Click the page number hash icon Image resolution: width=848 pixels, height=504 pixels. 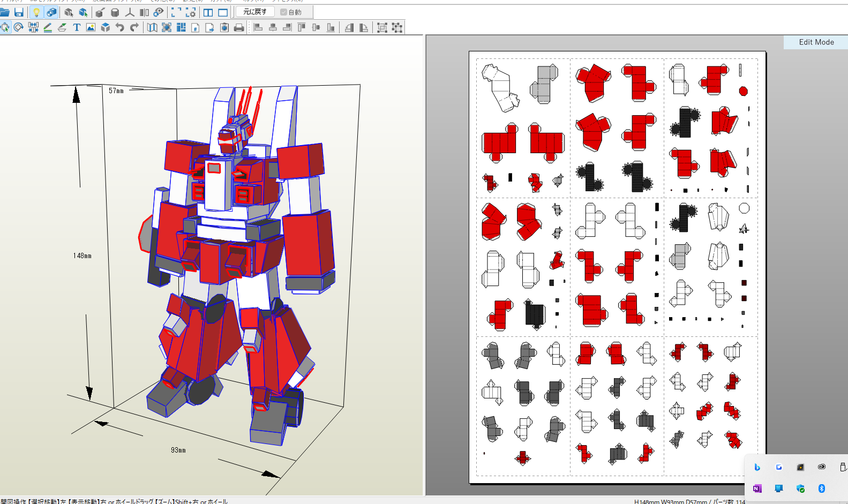[x=196, y=27]
